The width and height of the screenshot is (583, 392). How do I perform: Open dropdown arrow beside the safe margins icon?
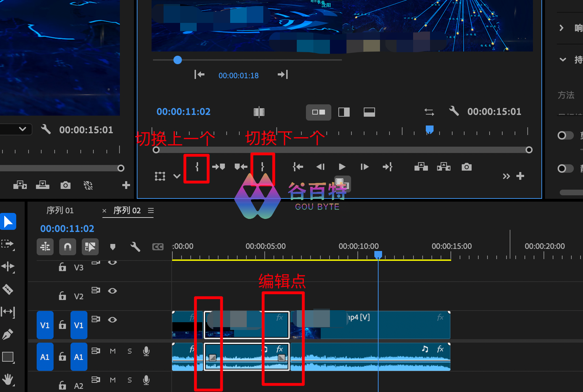tap(177, 176)
